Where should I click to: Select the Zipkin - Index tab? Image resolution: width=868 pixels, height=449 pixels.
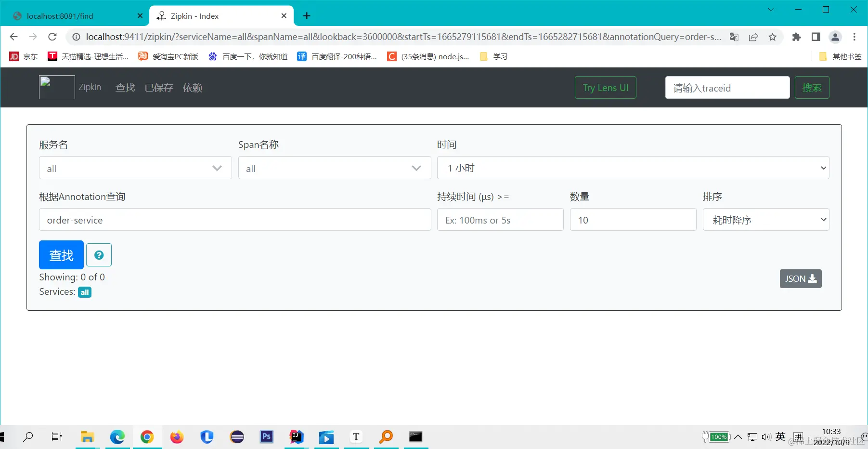point(221,16)
